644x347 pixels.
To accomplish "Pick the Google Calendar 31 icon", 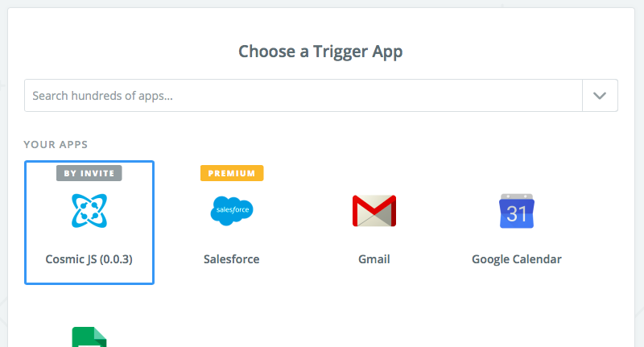I will pos(516,211).
